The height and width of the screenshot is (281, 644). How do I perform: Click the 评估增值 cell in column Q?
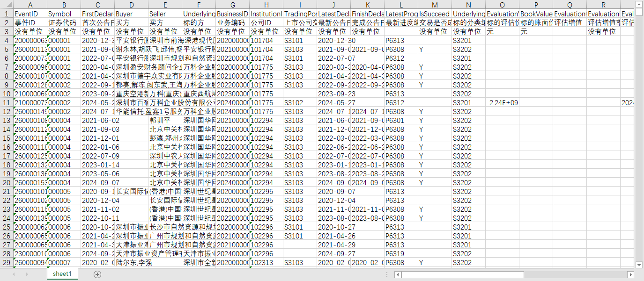[570, 23]
